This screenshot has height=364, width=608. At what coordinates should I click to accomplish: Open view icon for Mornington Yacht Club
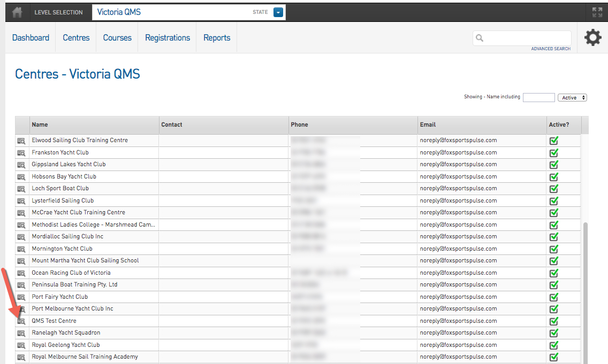(x=21, y=249)
